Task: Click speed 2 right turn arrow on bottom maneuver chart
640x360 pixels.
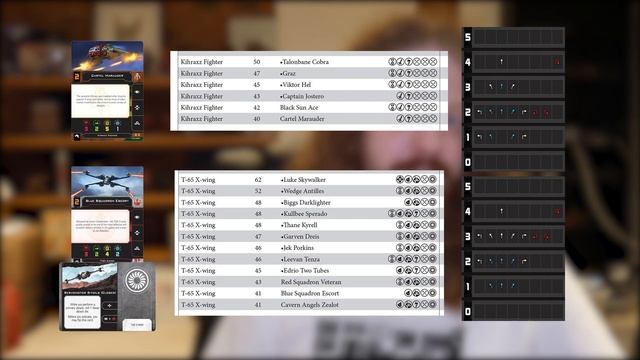Action: pyautogui.click(x=524, y=261)
